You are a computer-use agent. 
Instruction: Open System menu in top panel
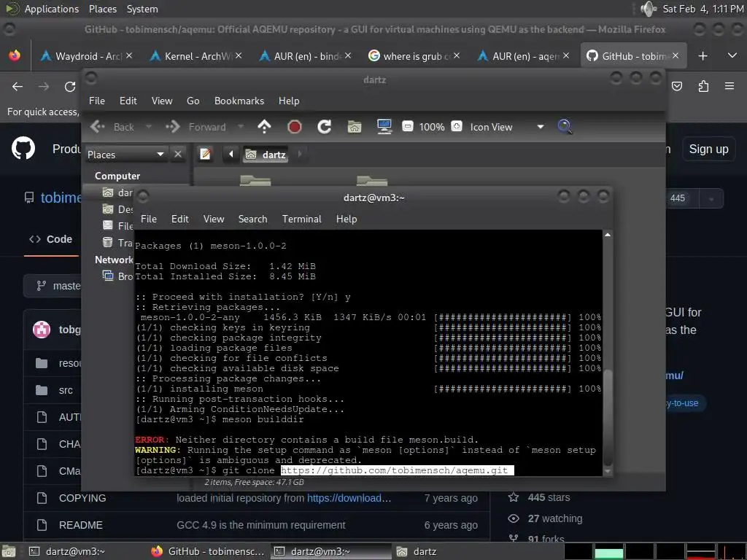tap(142, 9)
